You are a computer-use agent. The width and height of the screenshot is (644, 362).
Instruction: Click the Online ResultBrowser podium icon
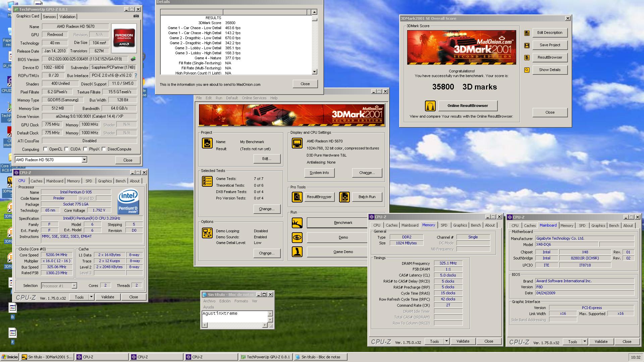[x=430, y=106]
